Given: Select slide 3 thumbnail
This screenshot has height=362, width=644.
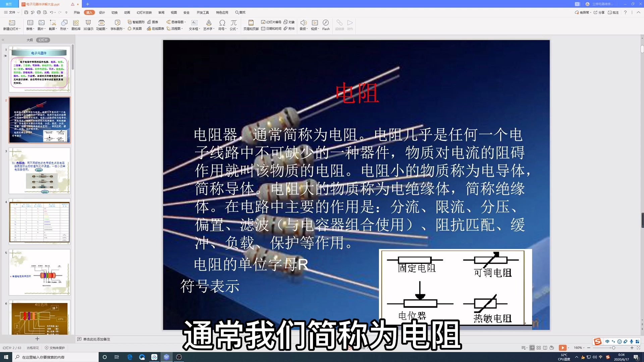Looking at the screenshot, I should coord(40,171).
